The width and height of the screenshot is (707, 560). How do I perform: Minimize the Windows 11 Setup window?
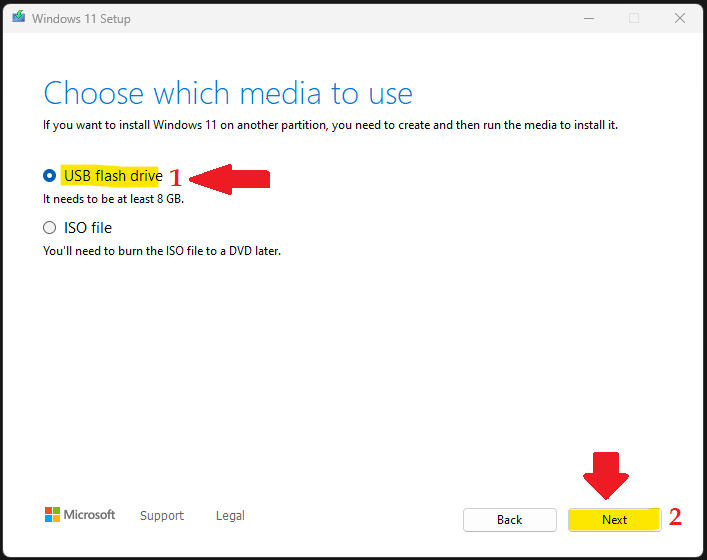589,18
